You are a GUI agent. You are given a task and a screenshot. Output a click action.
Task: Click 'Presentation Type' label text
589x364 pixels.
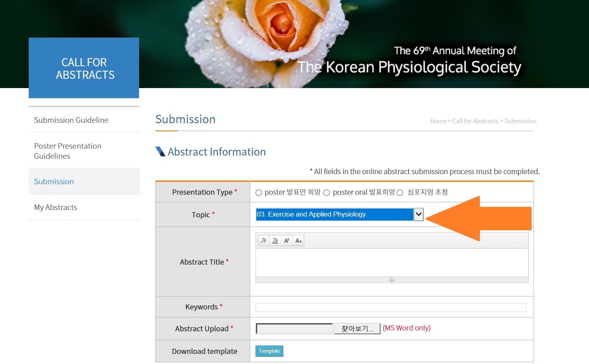[202, 192]
